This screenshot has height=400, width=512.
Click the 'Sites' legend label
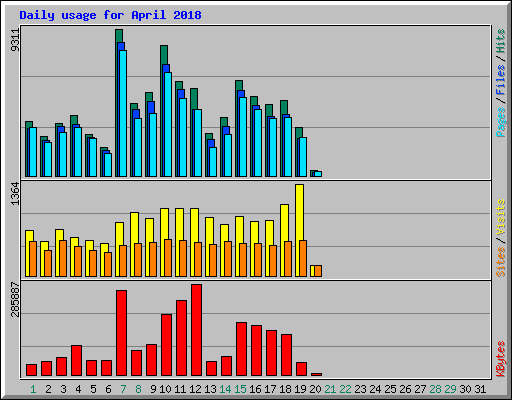[x=500, y=262]
